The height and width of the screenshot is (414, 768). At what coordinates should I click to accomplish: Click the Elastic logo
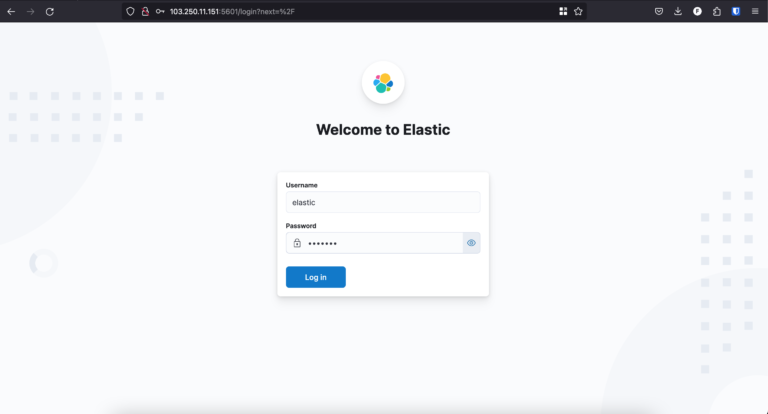point(383,83)
